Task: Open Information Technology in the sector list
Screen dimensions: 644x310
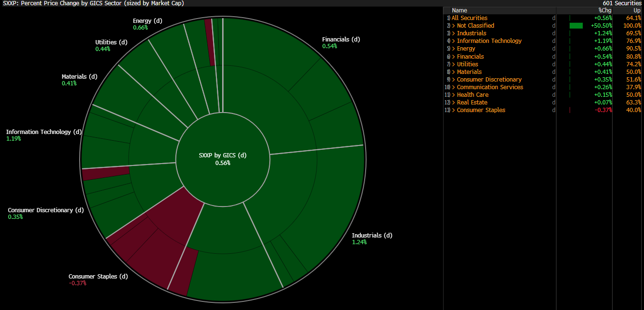Action: click(x=489, y=41)
